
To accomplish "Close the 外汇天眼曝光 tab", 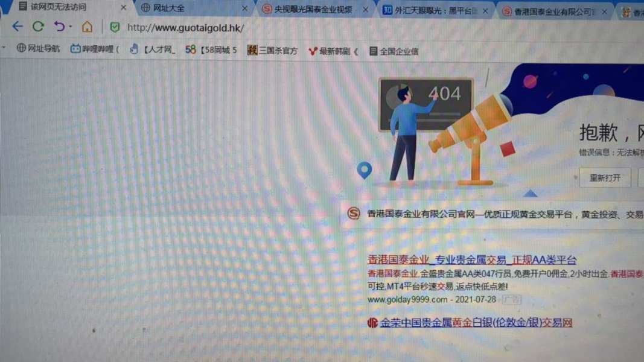I will click(x=485, y=11).
